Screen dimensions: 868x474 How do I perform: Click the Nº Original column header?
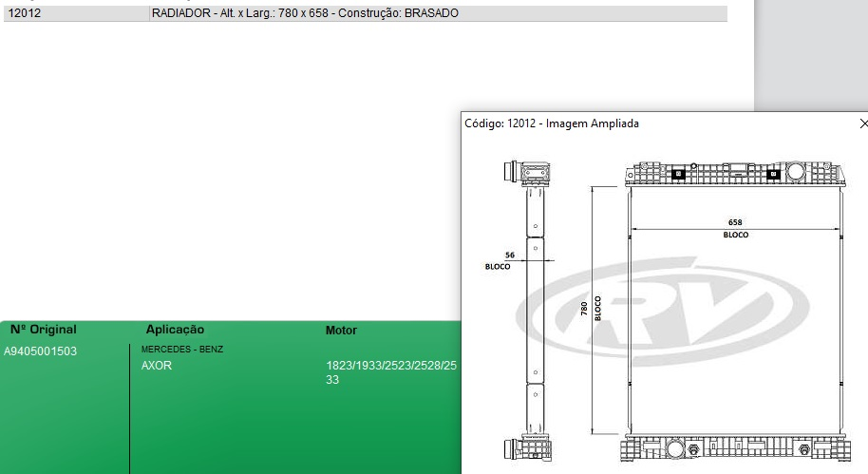coord(44,330)
